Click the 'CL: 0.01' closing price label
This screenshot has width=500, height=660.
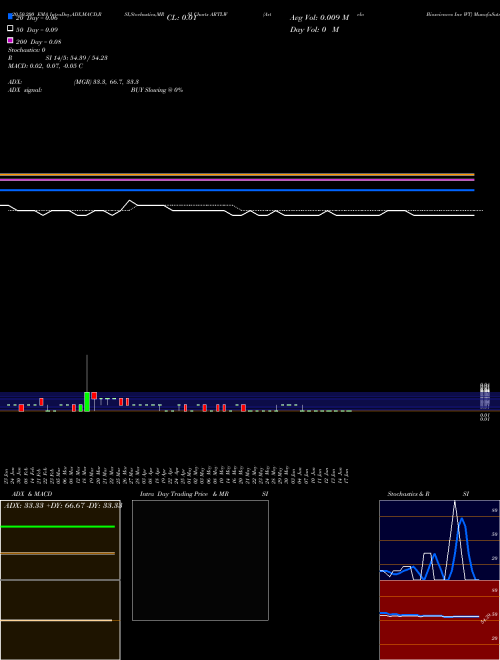(x=181, y=18)
